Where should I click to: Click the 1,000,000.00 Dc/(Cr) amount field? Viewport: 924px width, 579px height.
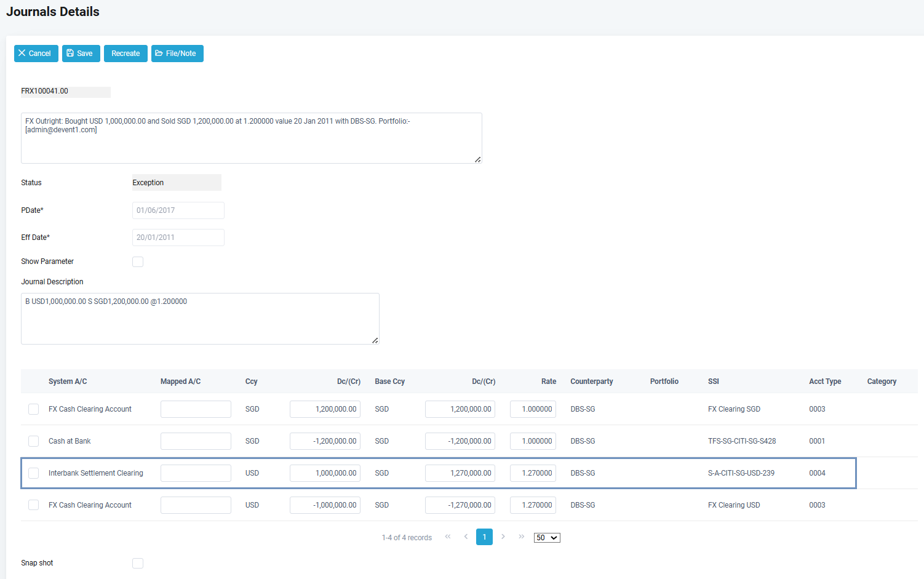click(325, 473)
